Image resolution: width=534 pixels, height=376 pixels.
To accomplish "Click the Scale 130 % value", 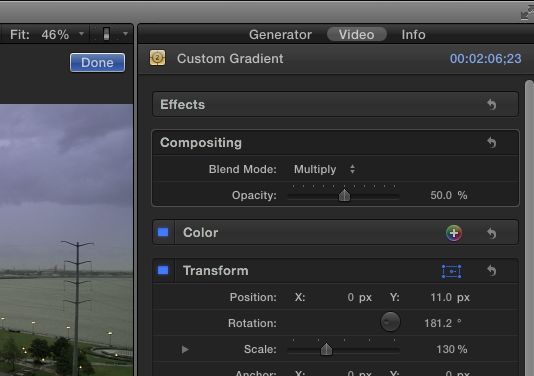I will coord(452,349).
